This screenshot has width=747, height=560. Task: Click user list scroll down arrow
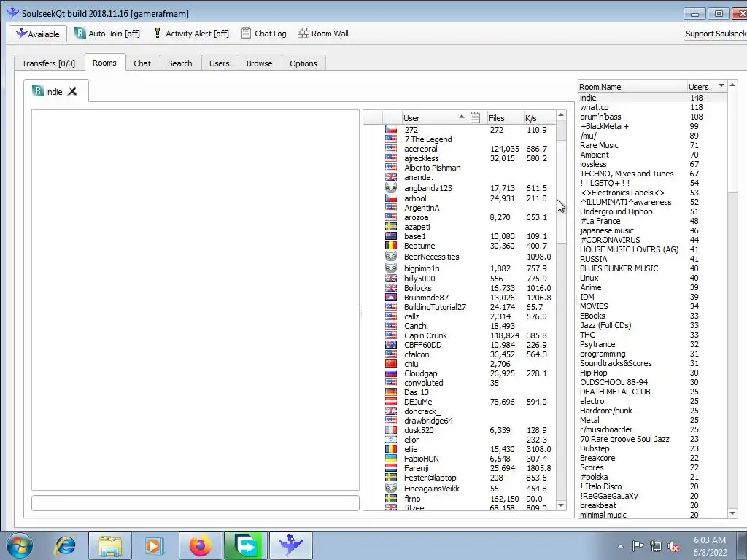(x=561, y=505)
